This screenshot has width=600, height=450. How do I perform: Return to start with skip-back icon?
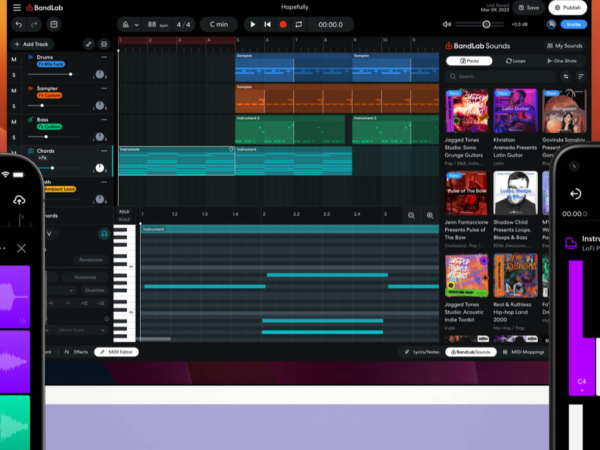point(267,24)
